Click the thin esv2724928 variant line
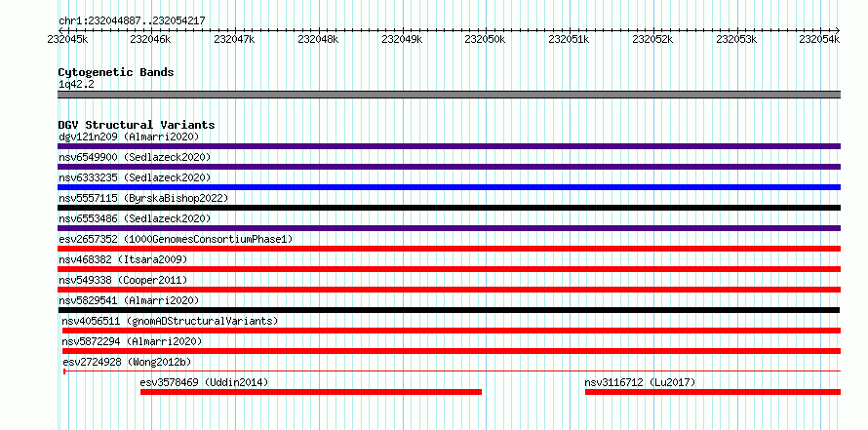868x430 pixels. click(453, 371)
